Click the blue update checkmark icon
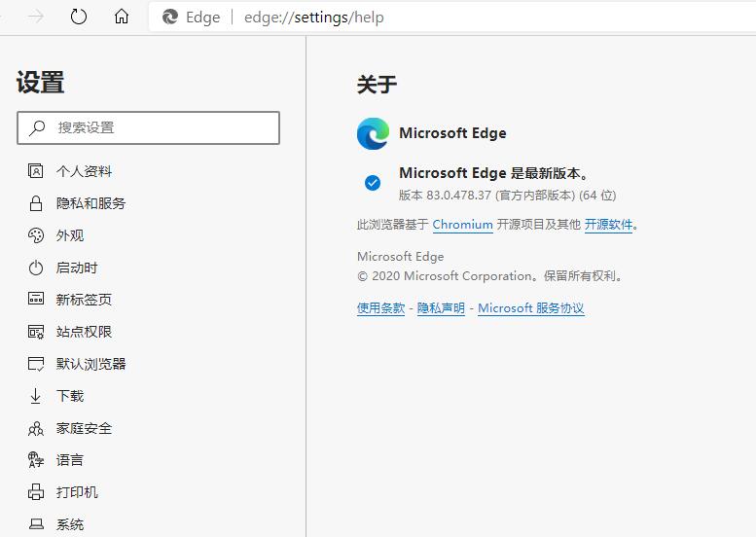 (x=373, y=183)
